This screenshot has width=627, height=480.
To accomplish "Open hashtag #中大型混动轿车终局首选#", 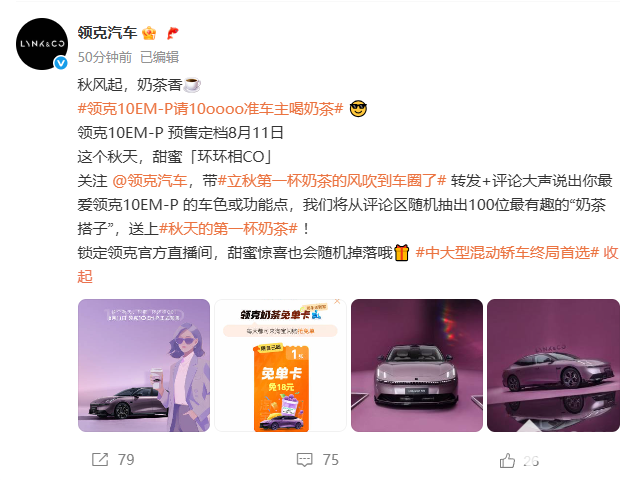I will (507, 253).
